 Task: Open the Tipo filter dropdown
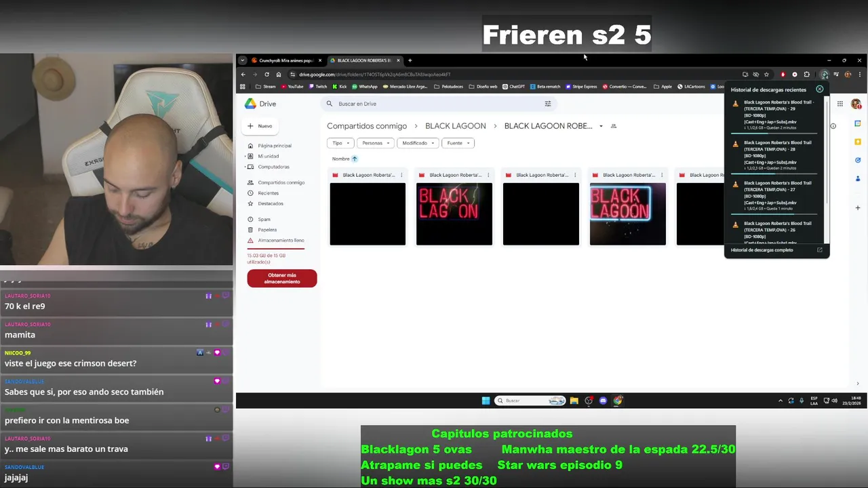pos(341,143)
